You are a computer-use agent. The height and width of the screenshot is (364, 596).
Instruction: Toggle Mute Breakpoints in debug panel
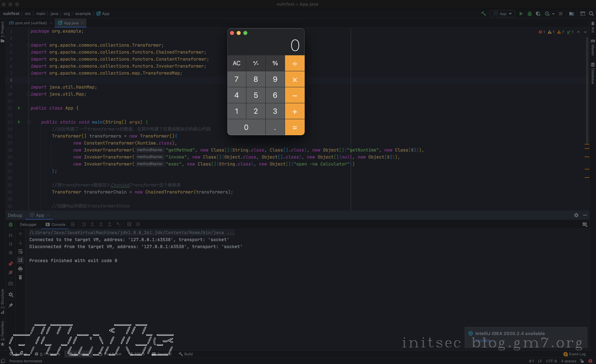click(x=11, y=272)
